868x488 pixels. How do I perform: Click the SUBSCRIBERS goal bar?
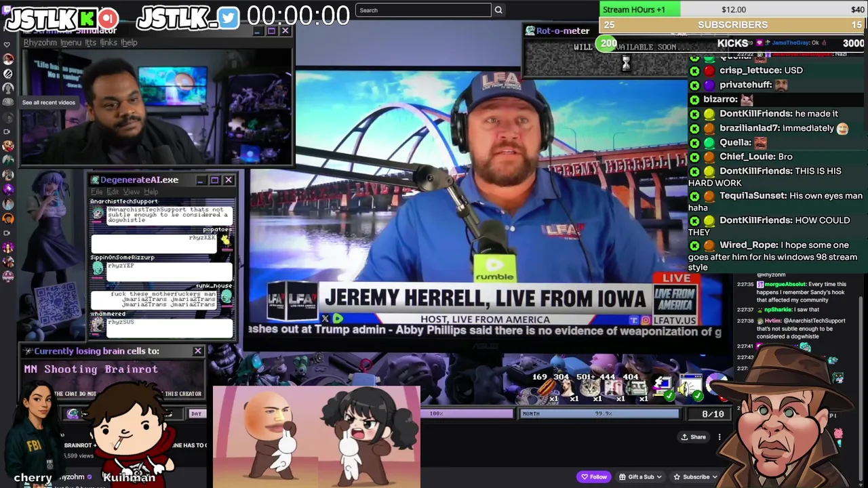(732, 24)
